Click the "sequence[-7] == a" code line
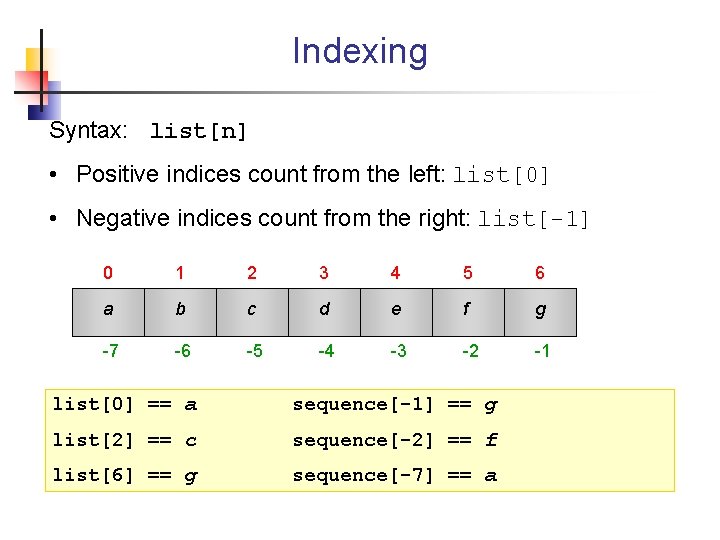Image resolution: width=720 pixels, height=540 pixels. pyautogui.click(x=394, y=476)
